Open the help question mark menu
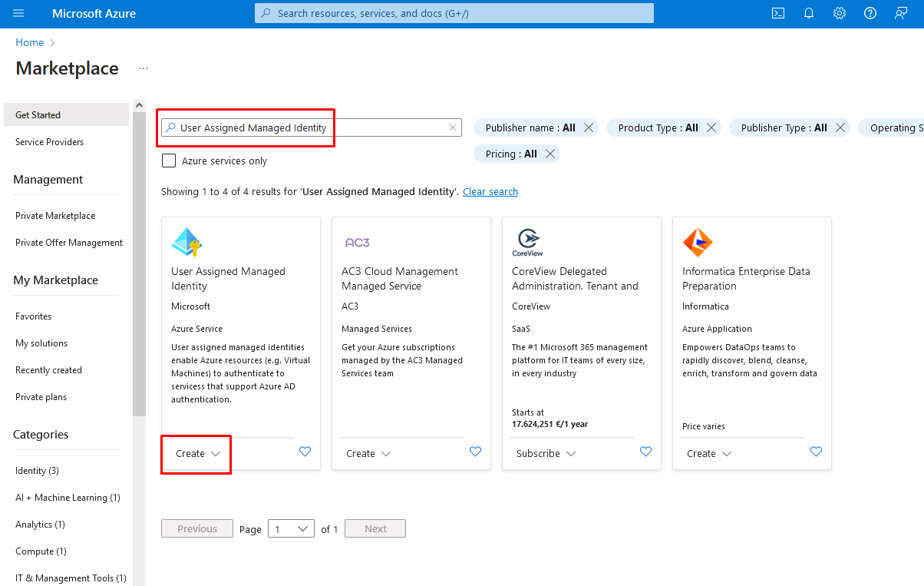The width and height of the screenshot is (924, 586). click(870, 13)
